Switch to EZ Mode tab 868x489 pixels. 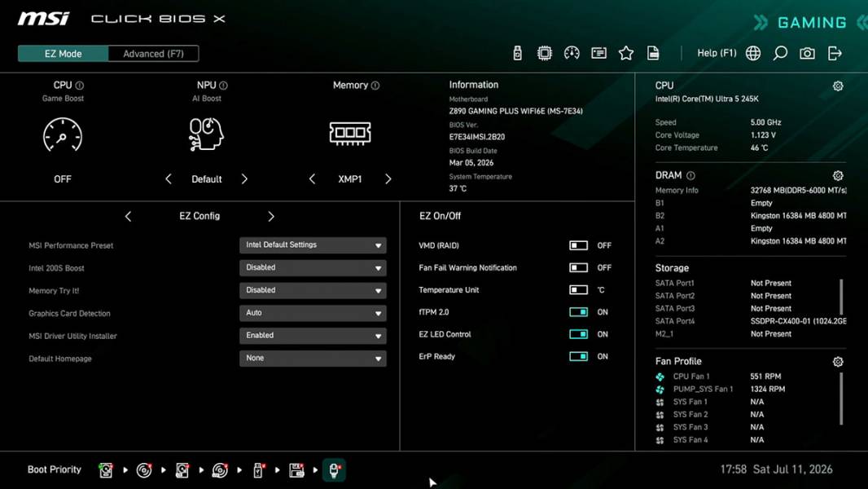64,54
